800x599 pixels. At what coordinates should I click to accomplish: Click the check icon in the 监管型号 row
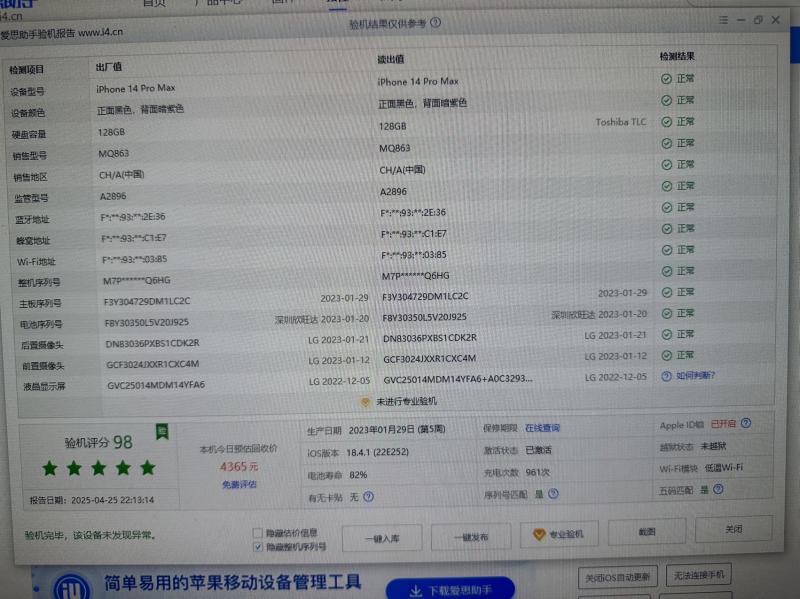pos(666,186)
